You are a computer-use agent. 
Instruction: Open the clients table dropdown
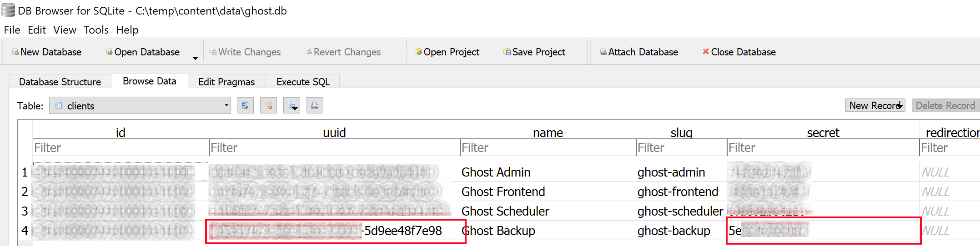coord(140,106)
